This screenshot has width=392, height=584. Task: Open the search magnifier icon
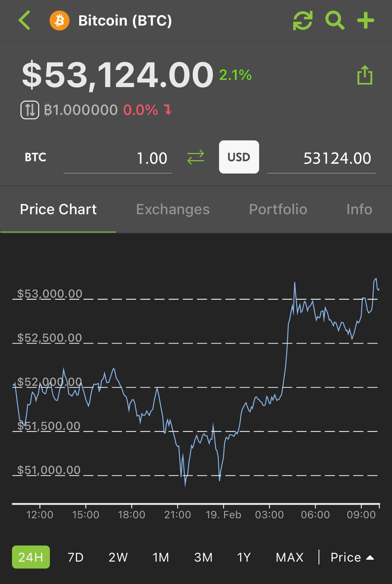click(335, 21)
